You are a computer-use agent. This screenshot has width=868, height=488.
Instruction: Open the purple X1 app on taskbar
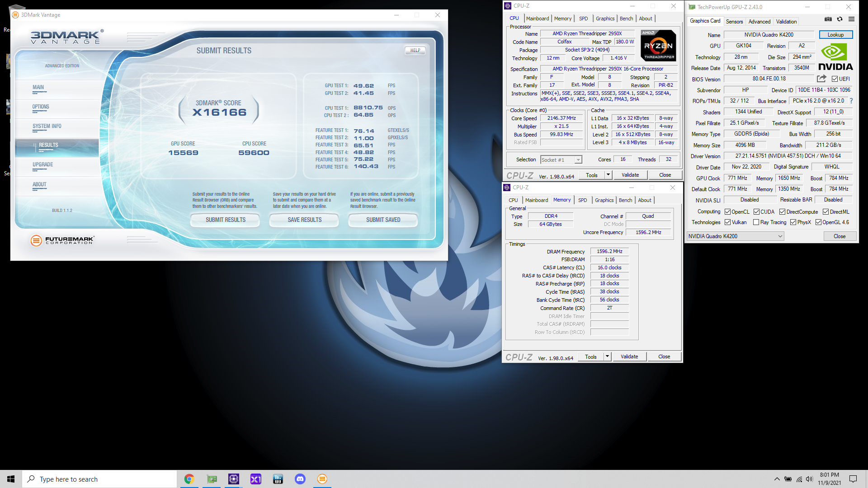(256, 479)
